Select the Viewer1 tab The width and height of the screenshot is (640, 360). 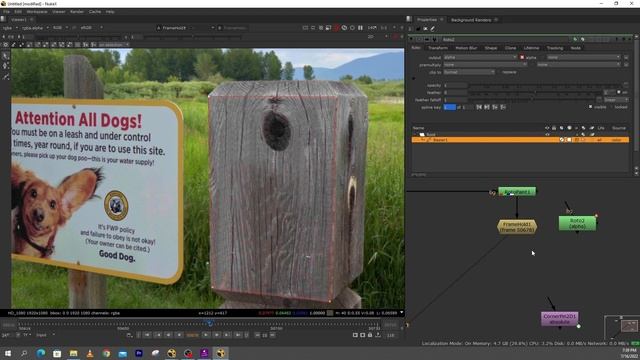(19, 20)
